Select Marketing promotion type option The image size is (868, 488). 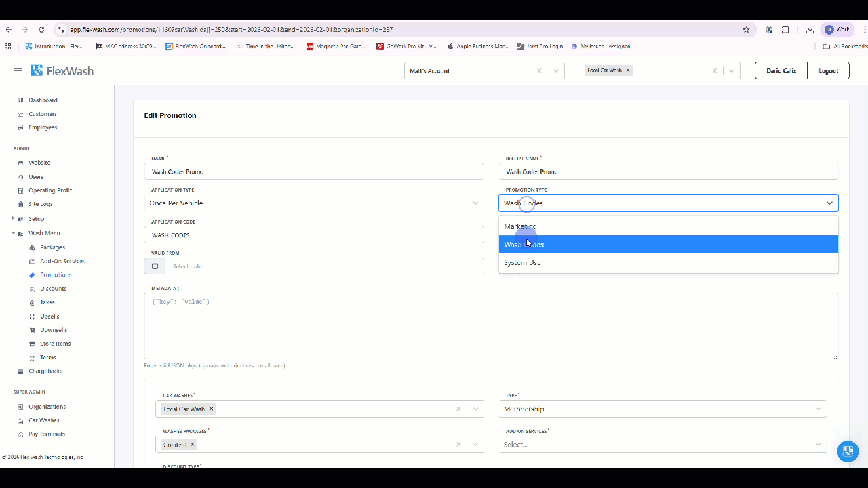[x=669, y=226]
